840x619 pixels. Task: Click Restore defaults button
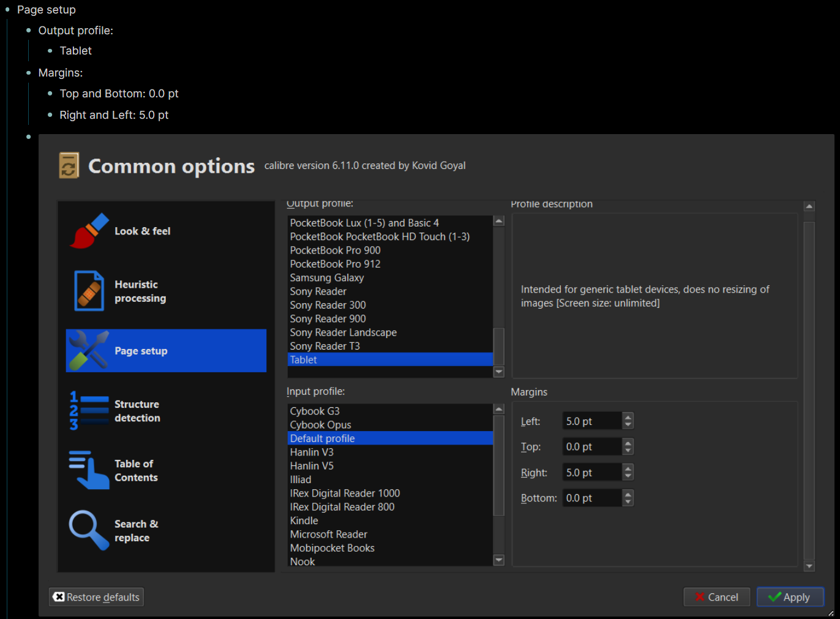pos(96,597)
